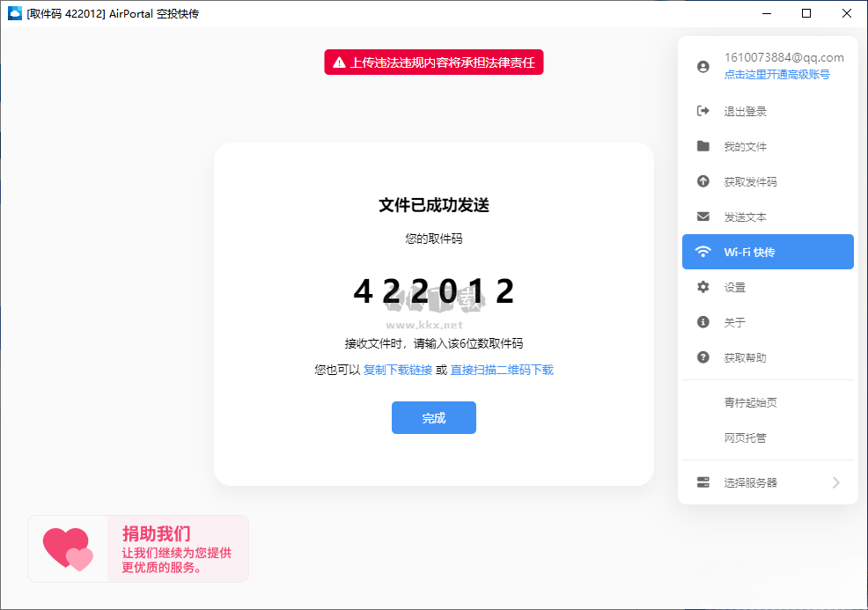This screenshot has height=610, width=868.
Task: Open settings via the gear icon
Action: [702, 287]
